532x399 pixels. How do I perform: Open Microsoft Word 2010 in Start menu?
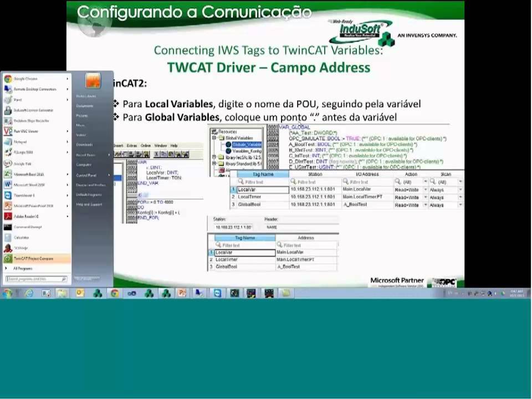[x=35, y=185]
